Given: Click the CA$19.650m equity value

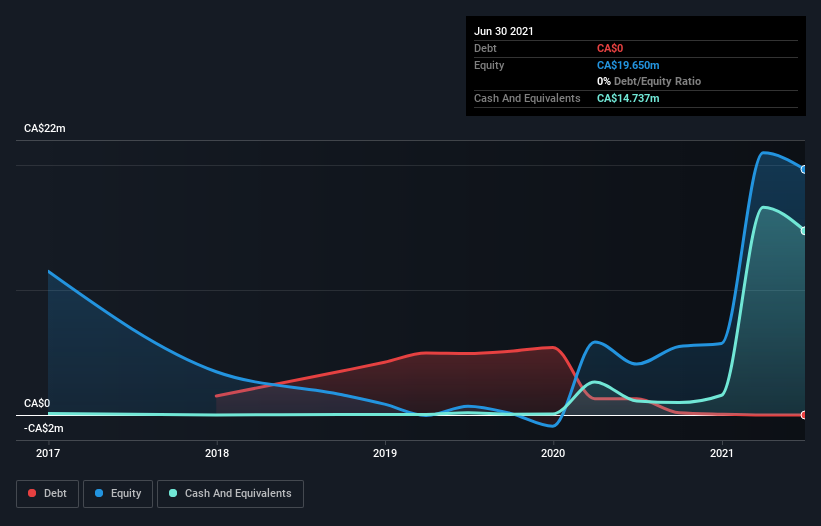Looking at the screenshot, I should (628, 65).
